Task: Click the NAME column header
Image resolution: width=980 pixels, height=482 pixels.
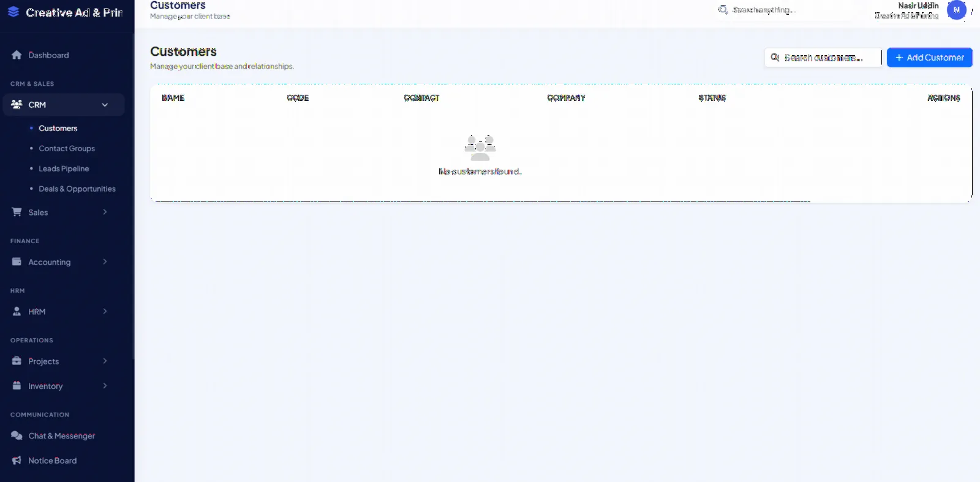Action: coord(173,98)
